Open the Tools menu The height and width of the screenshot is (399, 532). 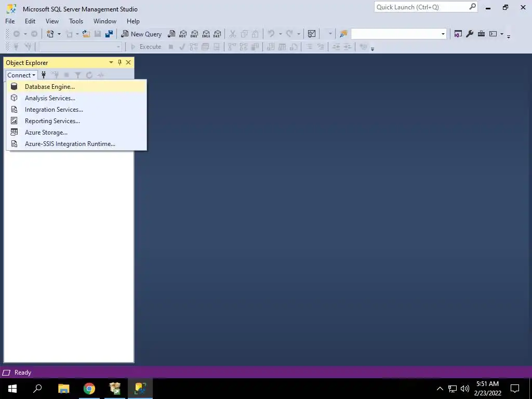(x=76, y=21)
